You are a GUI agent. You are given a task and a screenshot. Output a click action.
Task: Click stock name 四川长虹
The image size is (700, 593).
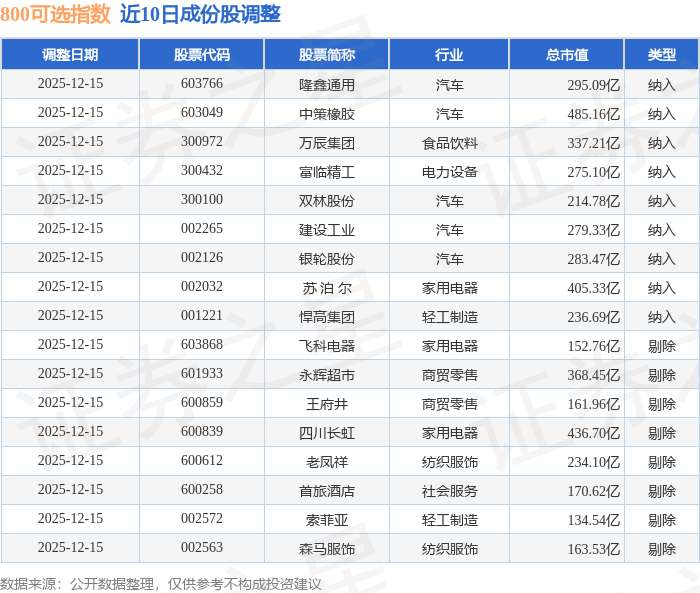coord(327,433)
